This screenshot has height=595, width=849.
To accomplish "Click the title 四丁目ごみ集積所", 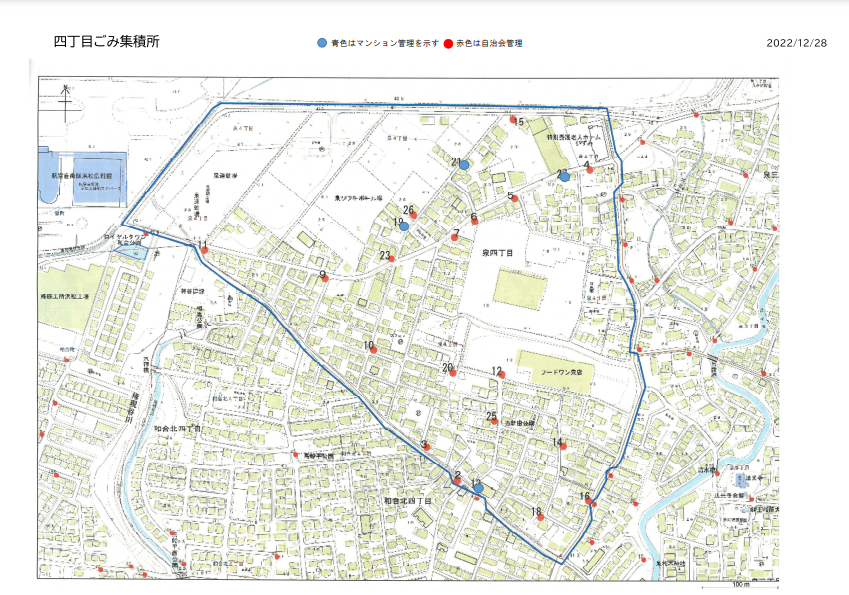I will click(x=106, y=42).
